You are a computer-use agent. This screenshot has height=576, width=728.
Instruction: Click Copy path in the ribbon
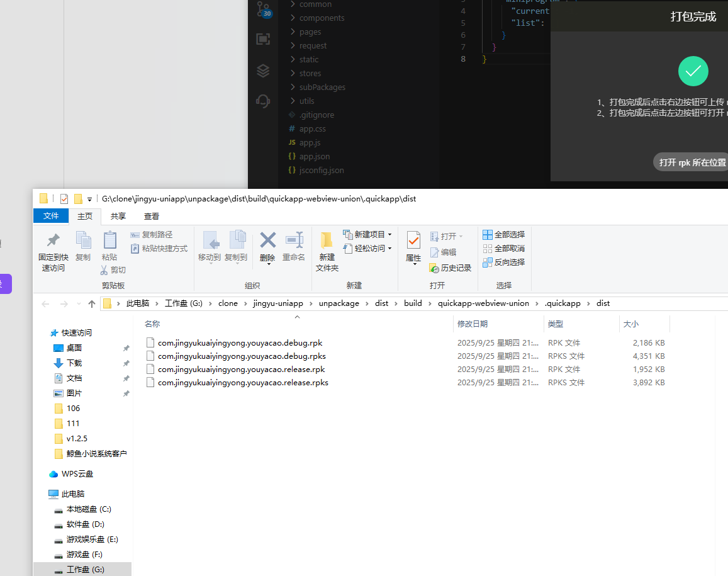[152, 235]
